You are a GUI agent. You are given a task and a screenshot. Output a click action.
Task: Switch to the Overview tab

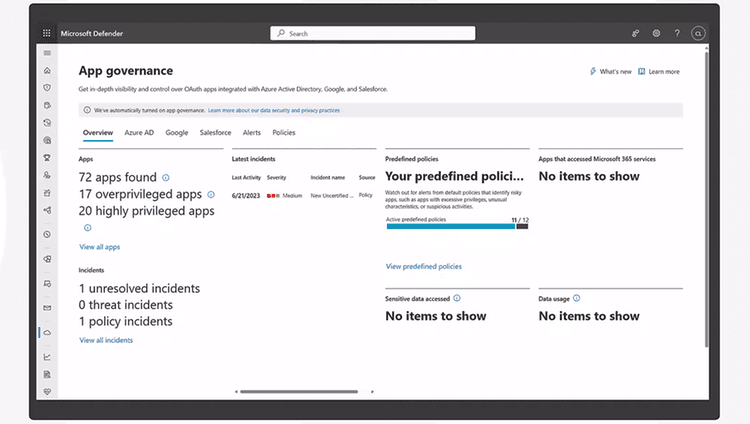point(98,133)
